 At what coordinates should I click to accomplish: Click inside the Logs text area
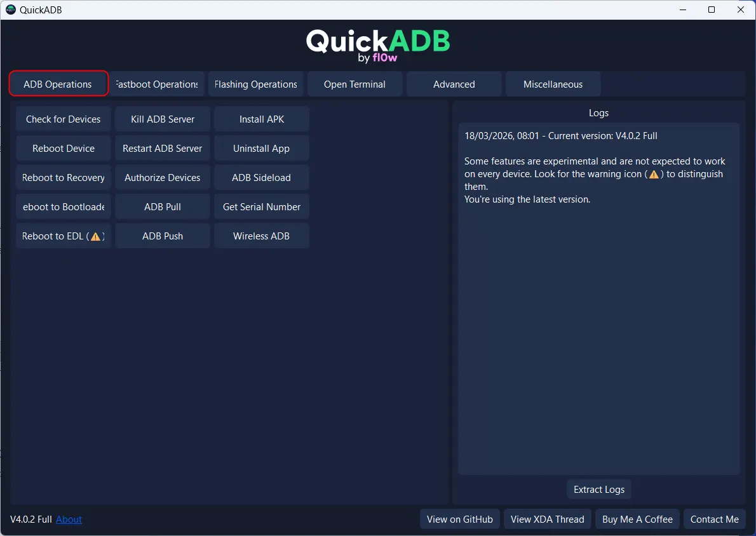pyautogui.click(x=598, y=318)
